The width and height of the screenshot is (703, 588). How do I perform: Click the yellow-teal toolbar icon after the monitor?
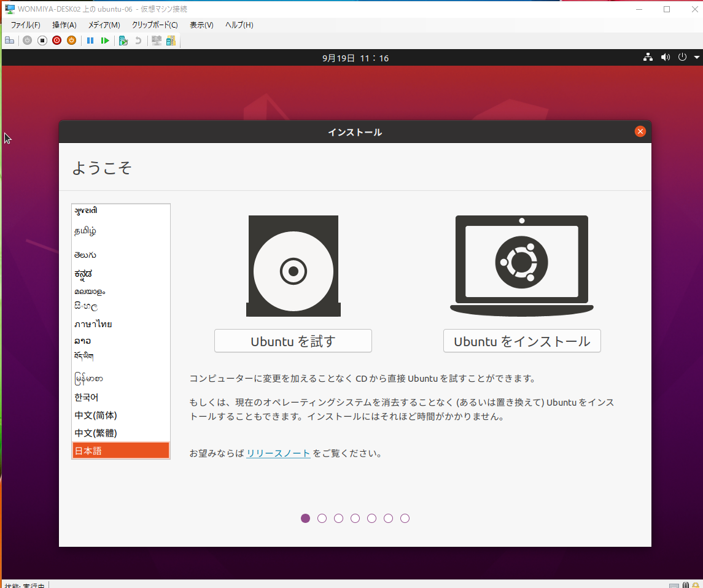pyautogui.click(x=171, y=41)
